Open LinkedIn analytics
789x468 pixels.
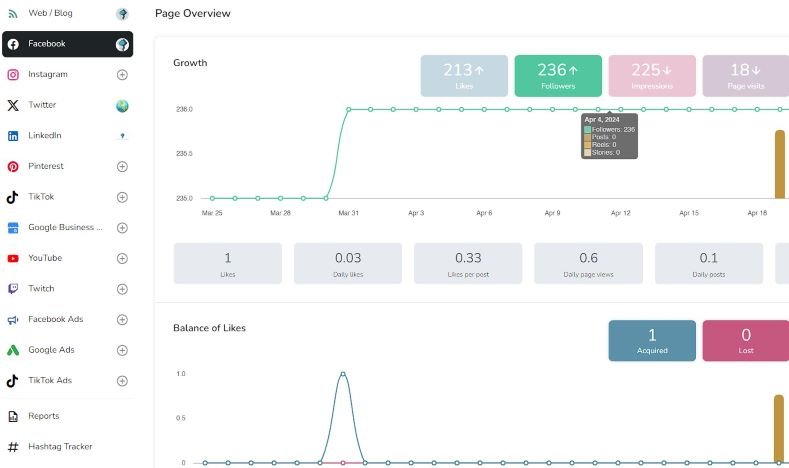click(x=67, y=136)
